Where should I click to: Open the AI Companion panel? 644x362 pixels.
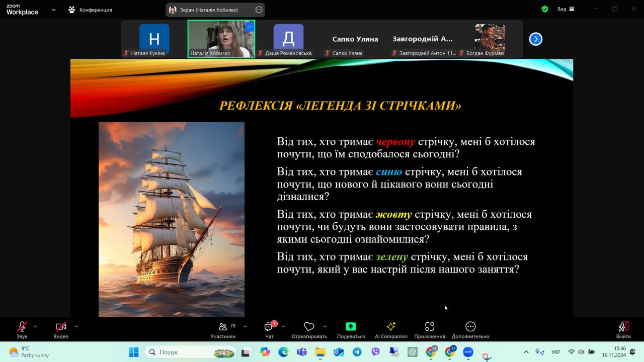click(x=391, y=327)
